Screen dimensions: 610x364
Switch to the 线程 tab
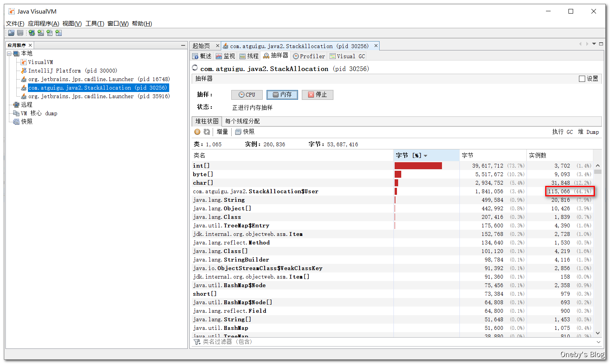click(x=249, y=56)
